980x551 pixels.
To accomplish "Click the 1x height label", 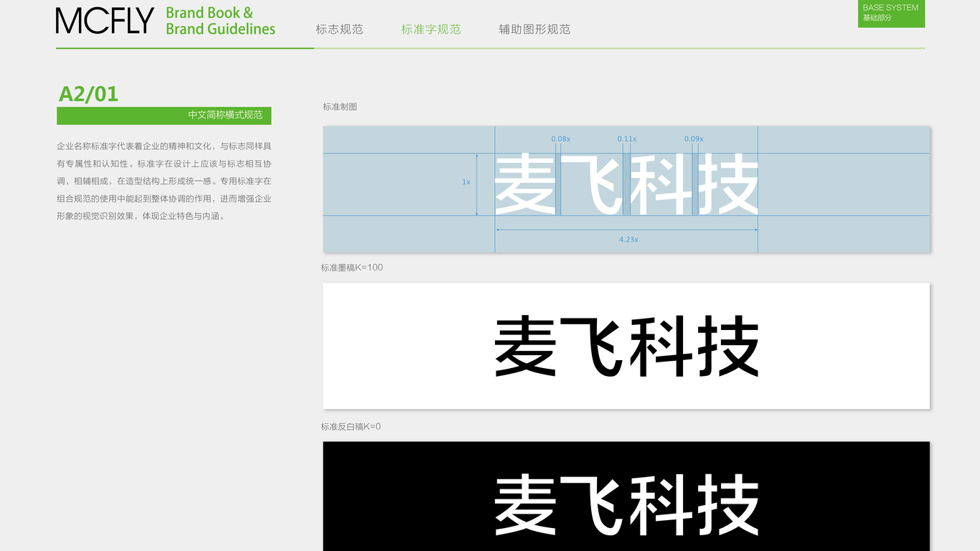I will click(466, 182).
